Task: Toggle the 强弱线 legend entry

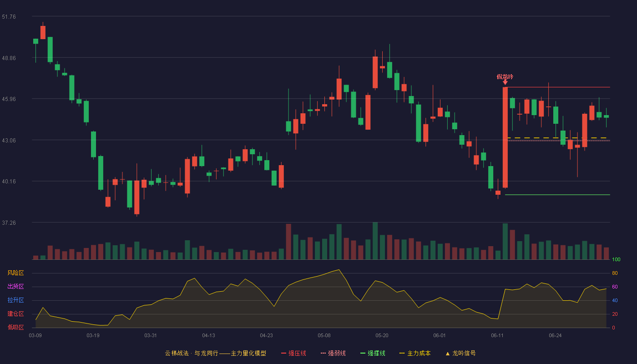Action: tap(333, 353)
